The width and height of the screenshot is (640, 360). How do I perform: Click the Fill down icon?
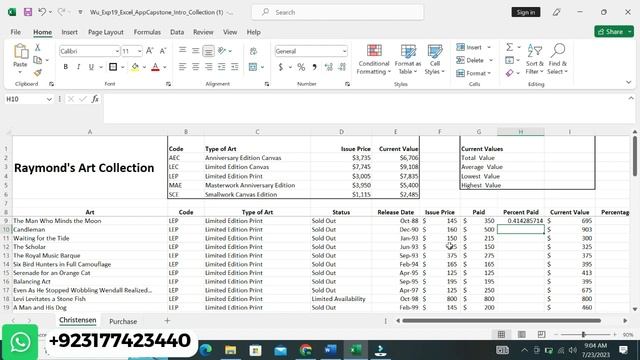[x=509, y=60]
